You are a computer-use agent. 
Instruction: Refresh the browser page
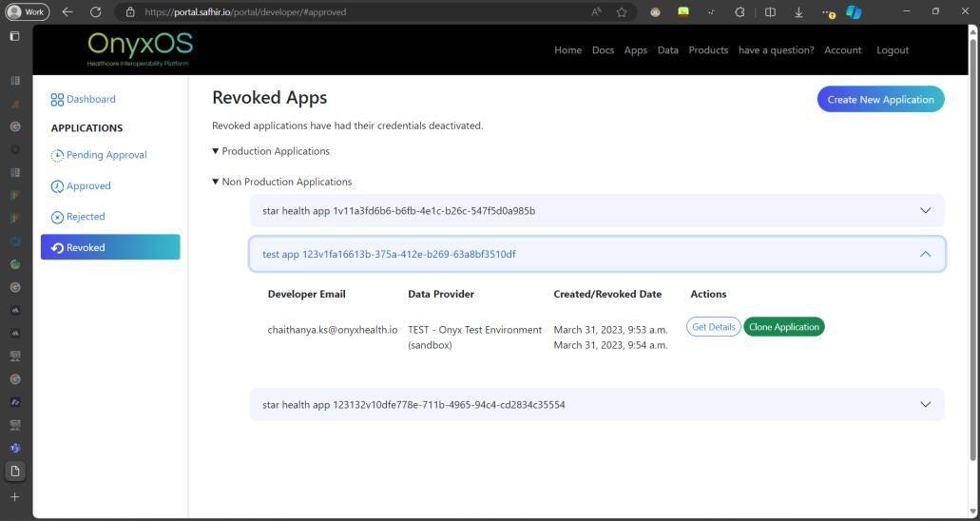coord(95,12)
